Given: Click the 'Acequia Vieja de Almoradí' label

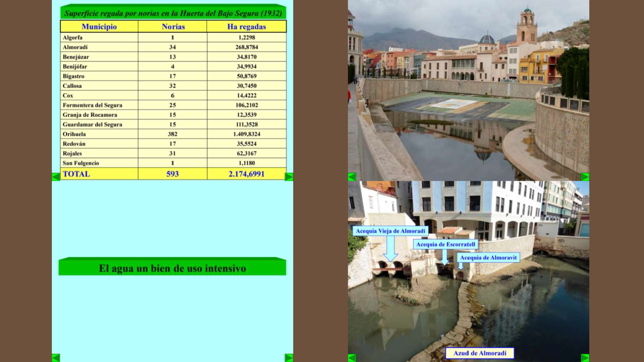Looking at the screenshot, I should point(390,231).
